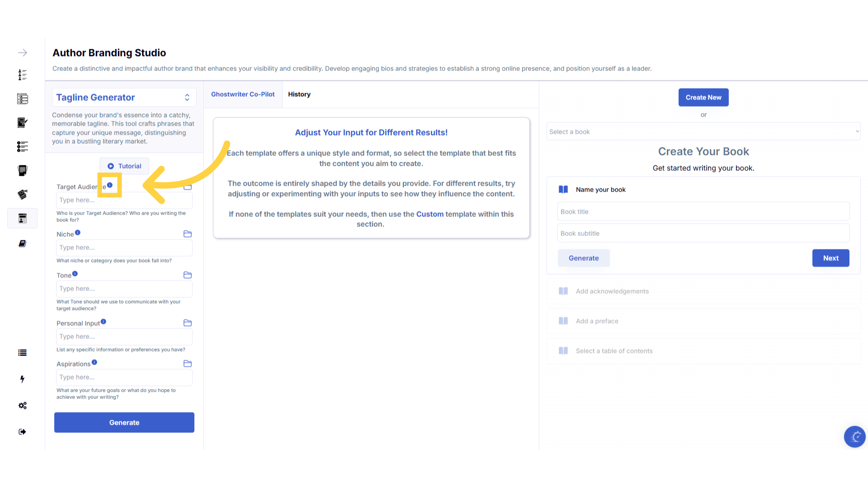868x488 pixels.
Task: Expand the Add a preface section
Action: [597, 321]
